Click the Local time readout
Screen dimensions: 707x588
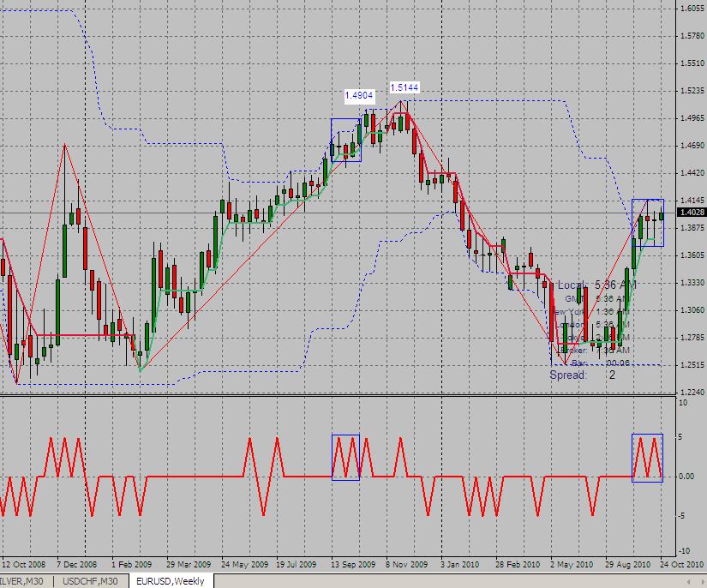point(596,285)
